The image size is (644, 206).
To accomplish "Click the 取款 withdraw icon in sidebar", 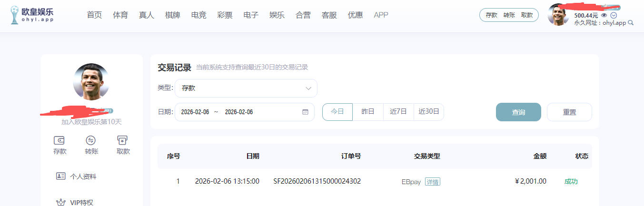I will (123, 140).
